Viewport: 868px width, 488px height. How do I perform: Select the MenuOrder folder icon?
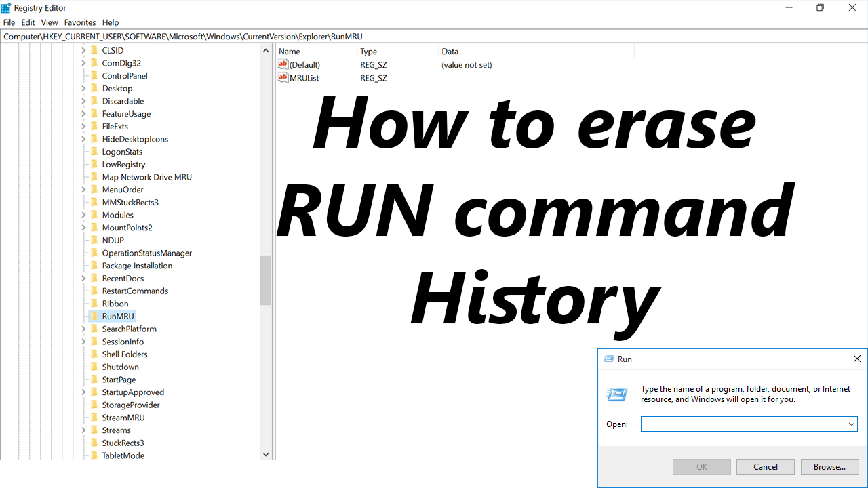pos(95,189)
